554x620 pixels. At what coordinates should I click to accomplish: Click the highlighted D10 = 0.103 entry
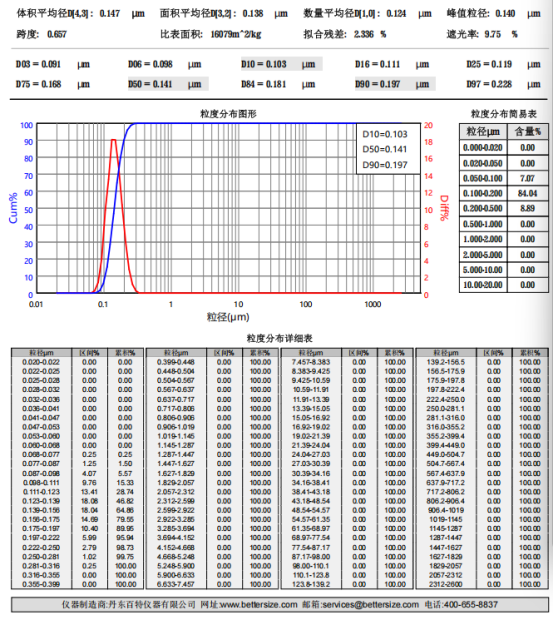pyautogui.click(x=282, y=64)
